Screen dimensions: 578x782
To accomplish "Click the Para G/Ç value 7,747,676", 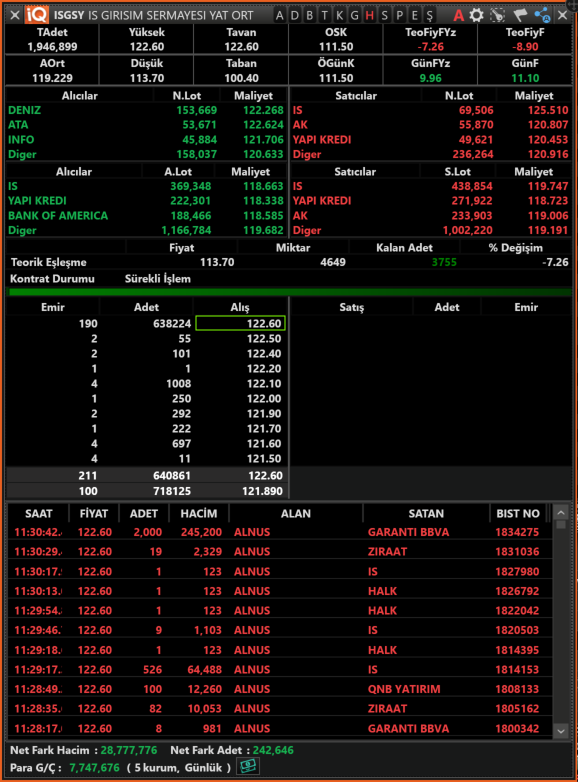I will pos(94,767).
